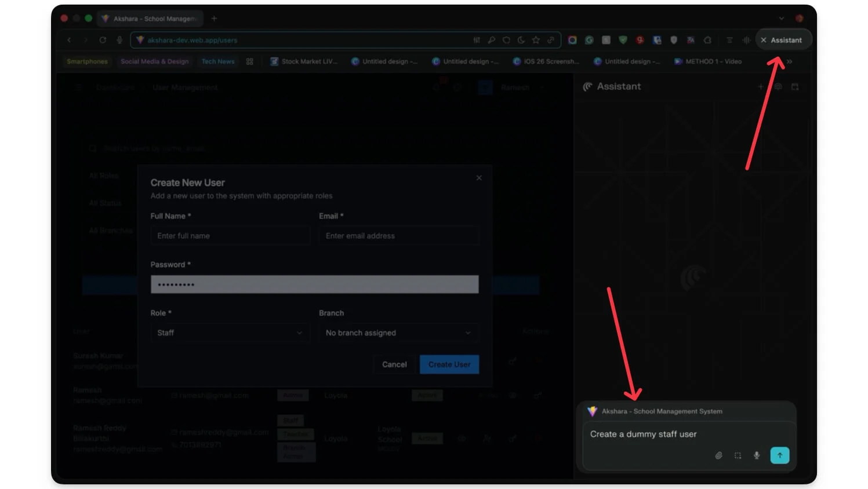The height and width of the screenshot is (489, 868).
Task: Start a new Assistant chat with plus icon
Action: [x=760, y=87]
